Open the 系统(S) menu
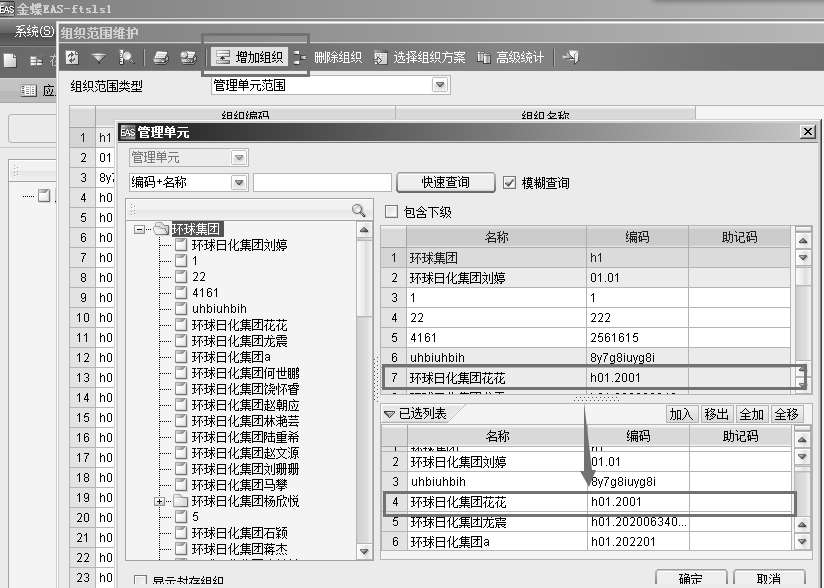 pyautogui.click(x=34, y=32)
